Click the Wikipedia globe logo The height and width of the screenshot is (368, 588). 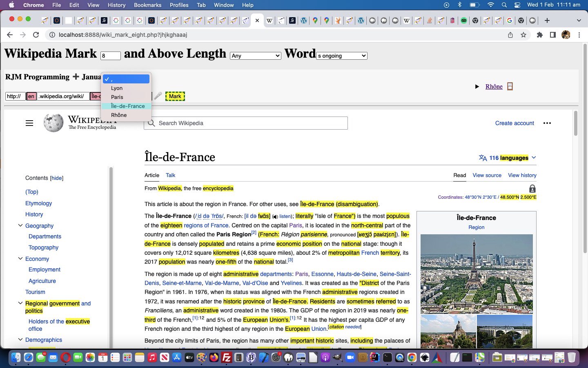coord(53,123)
